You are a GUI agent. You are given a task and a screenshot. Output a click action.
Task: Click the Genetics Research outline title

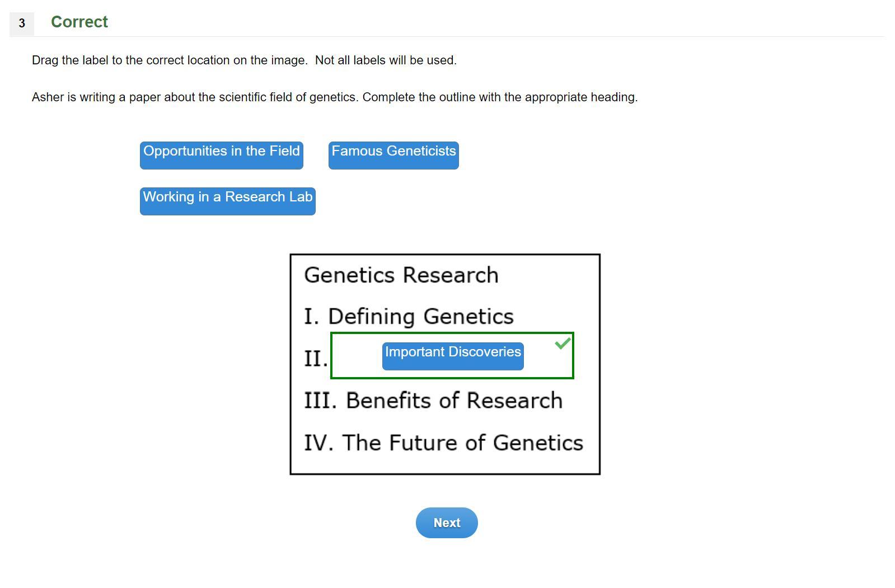point(401,275)
